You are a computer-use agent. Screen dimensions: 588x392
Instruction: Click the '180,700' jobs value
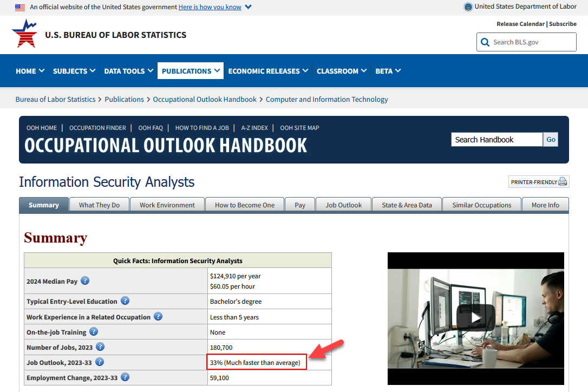click(x=221, y=348)
